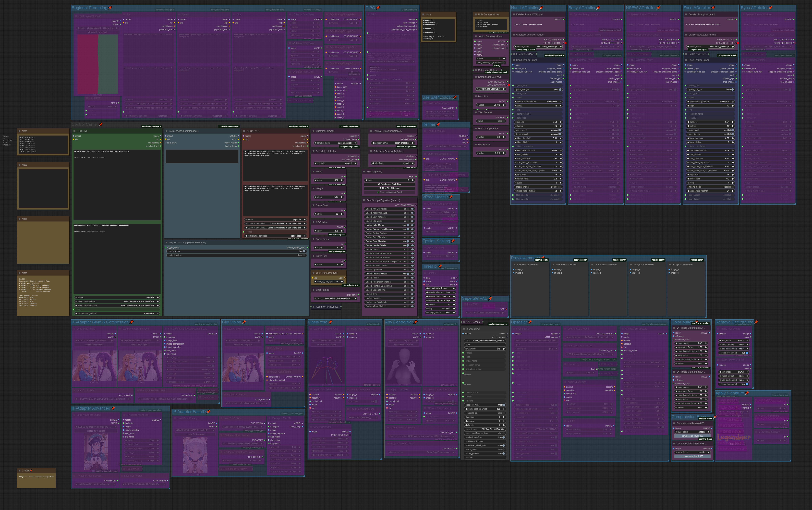Click the recycle icon for Use Last Queued Seed
Image resolution: width=812 pixels, height=510 pixels.
(378, 193)
